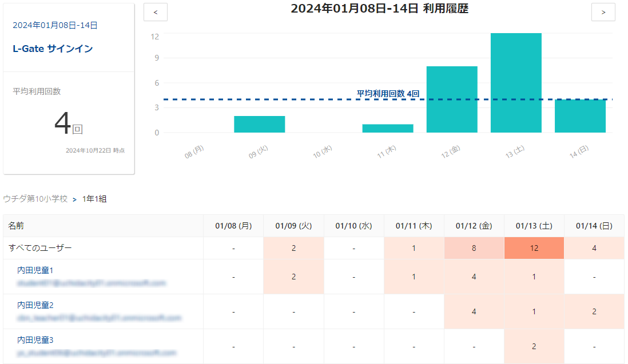Click the previous week arrow button
Viewport: 628px width, 364px height.
pyautogui.click(x=156, y=12)
